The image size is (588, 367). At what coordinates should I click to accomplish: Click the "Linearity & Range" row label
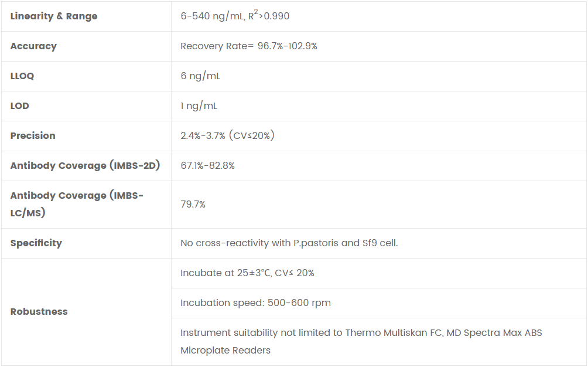tap(54, 16)
